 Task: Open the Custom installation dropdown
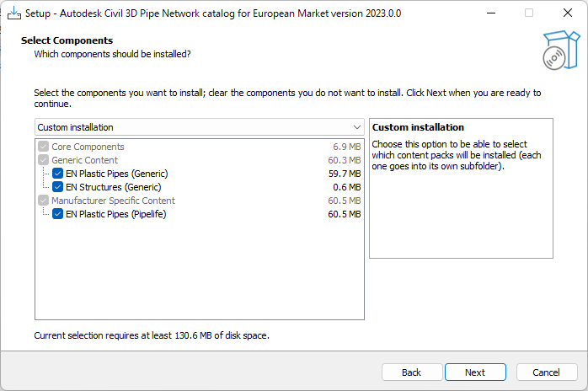tap(199, 127)
